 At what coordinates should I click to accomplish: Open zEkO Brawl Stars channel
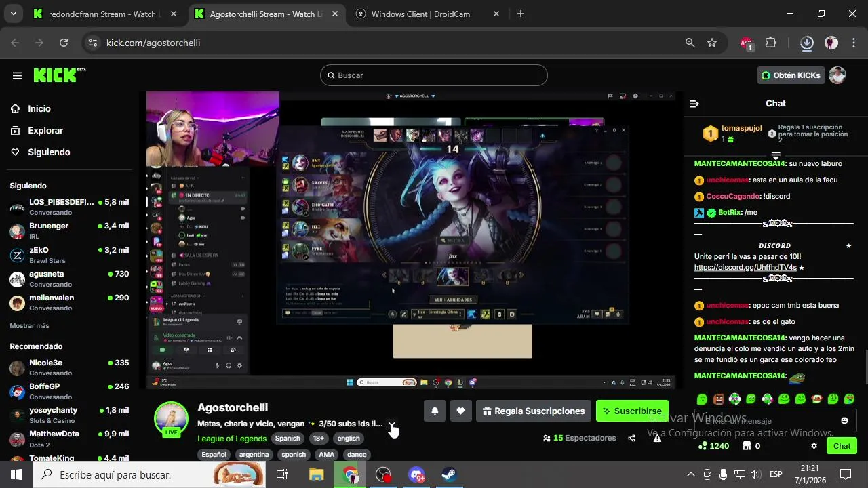68,255
